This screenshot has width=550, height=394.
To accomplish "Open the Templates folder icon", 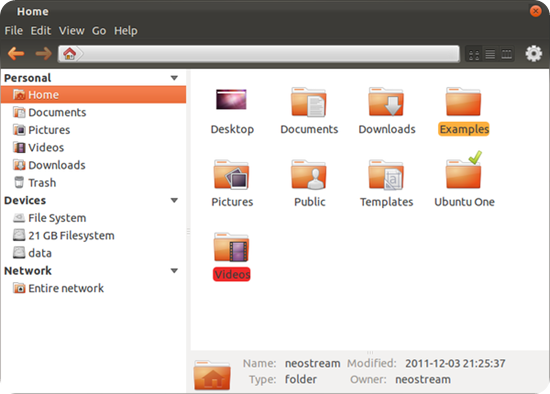I will [x=386, y=175].
